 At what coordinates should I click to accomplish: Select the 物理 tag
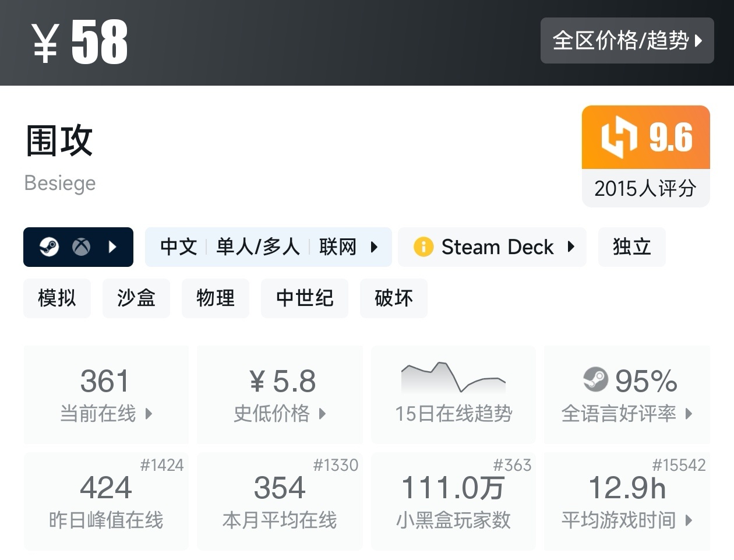216,298
